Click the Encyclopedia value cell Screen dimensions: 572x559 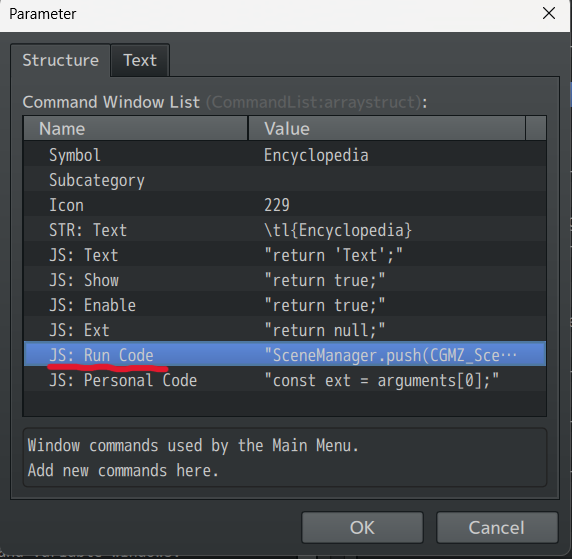tap(316, 155)
